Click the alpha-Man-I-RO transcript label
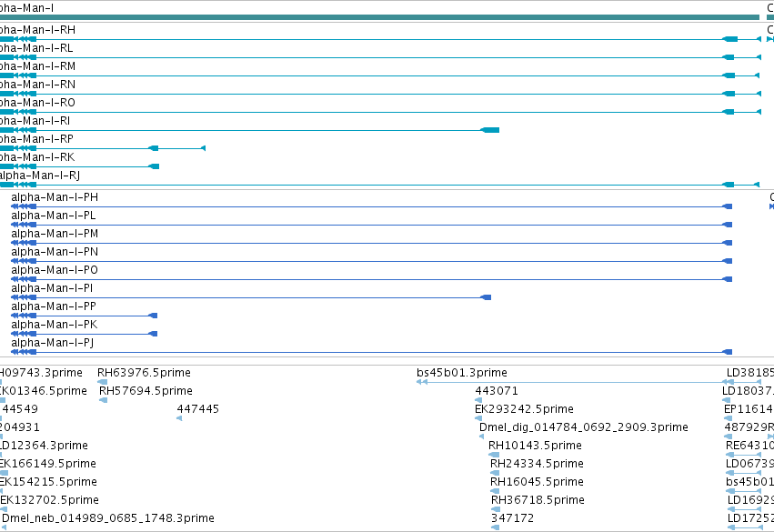This screenshot has height=532, width=774. [x=37, y=103]
